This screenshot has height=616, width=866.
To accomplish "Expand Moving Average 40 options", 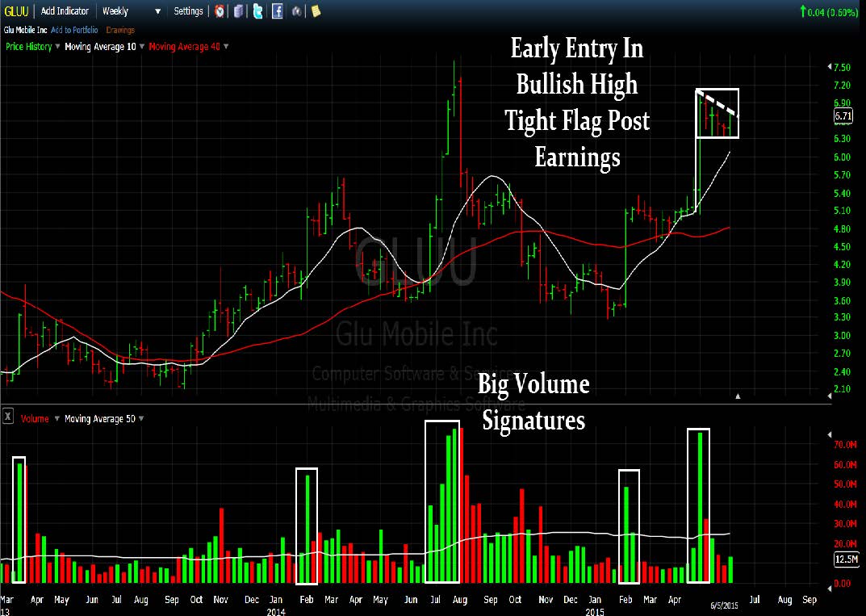I will (x=226, y=46).
